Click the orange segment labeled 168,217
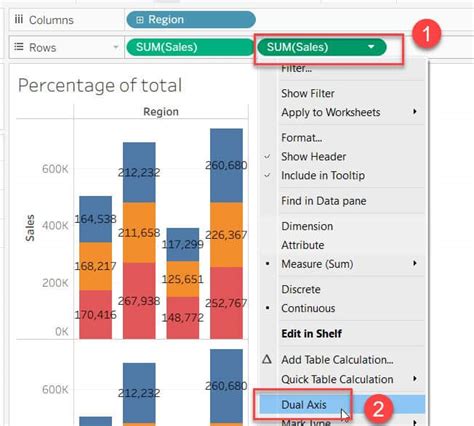 (x=96, y=266)
